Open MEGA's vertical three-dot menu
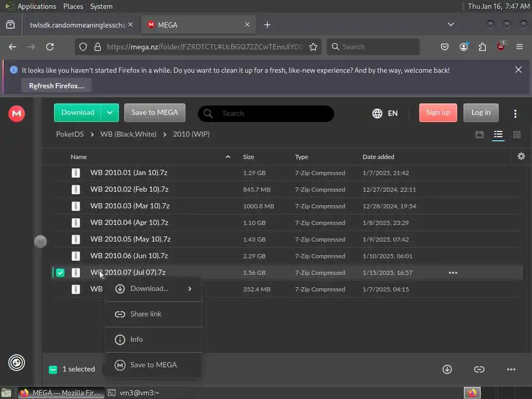Viewport: 532px width, 399px height. 515,114
